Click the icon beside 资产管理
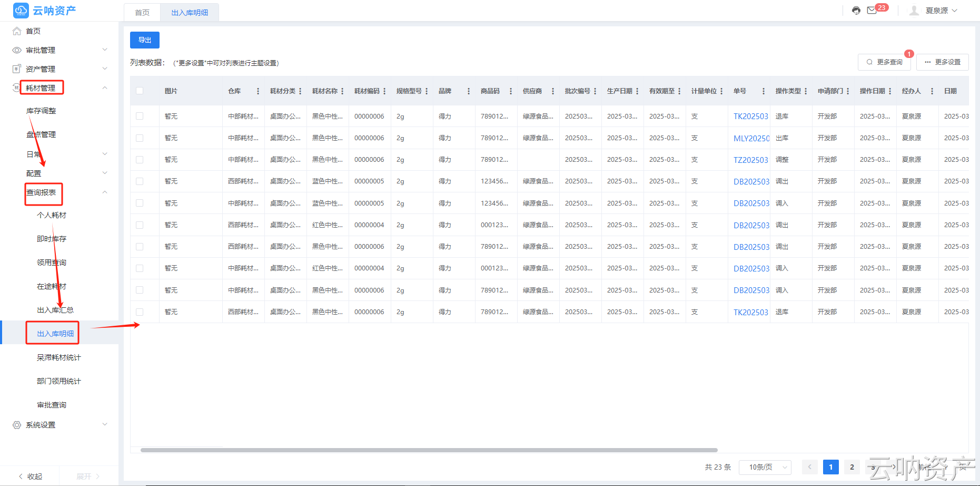 [17, 69]
